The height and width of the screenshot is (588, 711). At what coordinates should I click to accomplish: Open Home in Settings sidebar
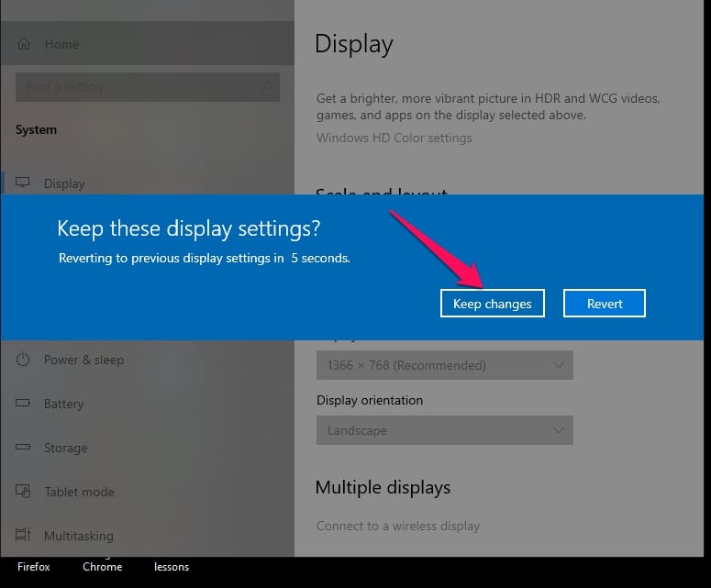click(147, 43)
